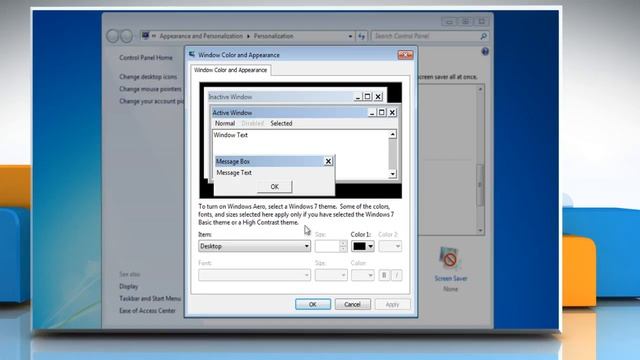
Task: Click the preview scrollbar up arrow
Action: (x=392, y=134)
